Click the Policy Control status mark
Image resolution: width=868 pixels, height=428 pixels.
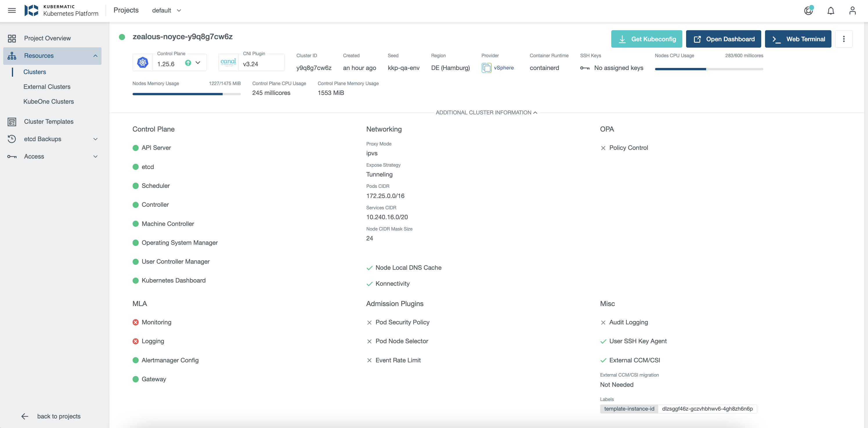coord(603,148)
